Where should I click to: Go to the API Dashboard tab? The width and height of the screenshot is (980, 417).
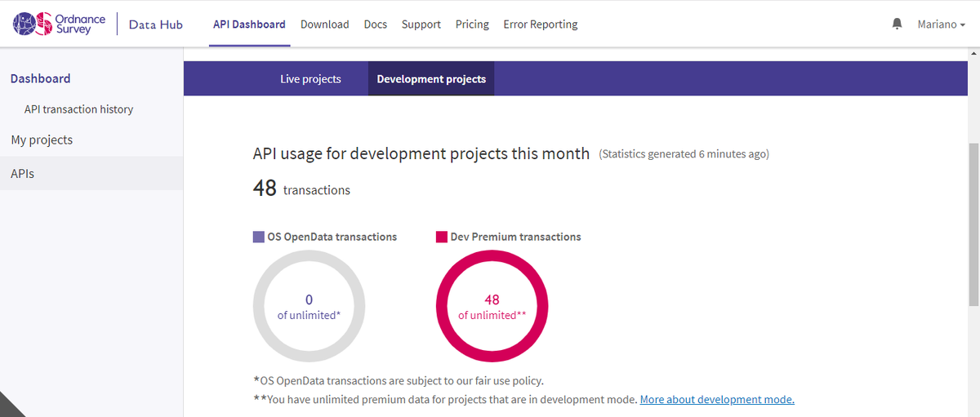[x=249, y=24]
